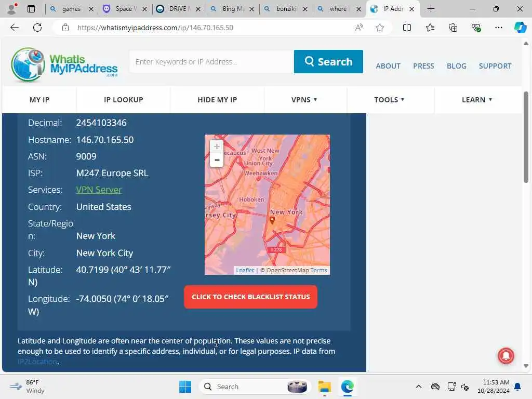Close the games tab
Screen dimensions: 532x399
click(x=91, y=9)
